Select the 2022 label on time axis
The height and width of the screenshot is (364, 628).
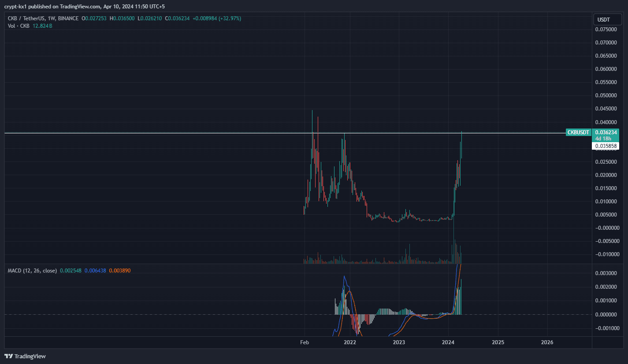pyautogui.click(x=350, y=342)
